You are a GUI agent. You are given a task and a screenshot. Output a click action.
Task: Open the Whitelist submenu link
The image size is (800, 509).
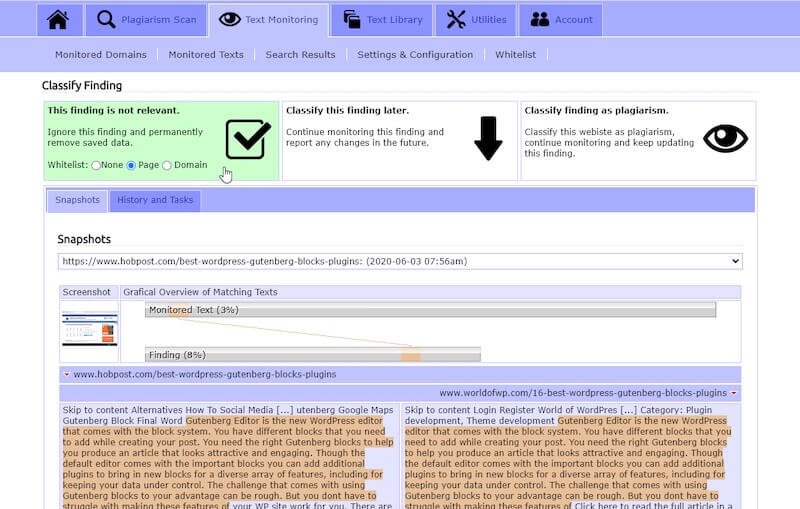[515, 55]
